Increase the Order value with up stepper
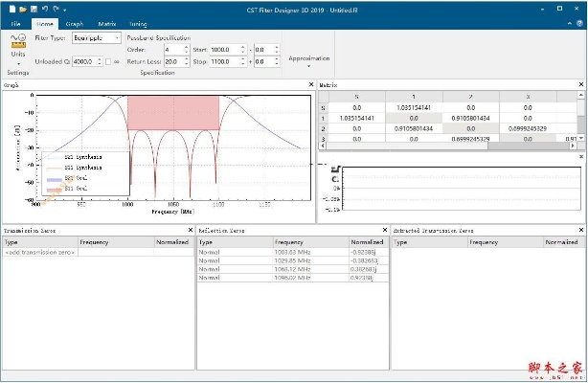The height and width of the screenshot is (383, 588). point(185,46)
